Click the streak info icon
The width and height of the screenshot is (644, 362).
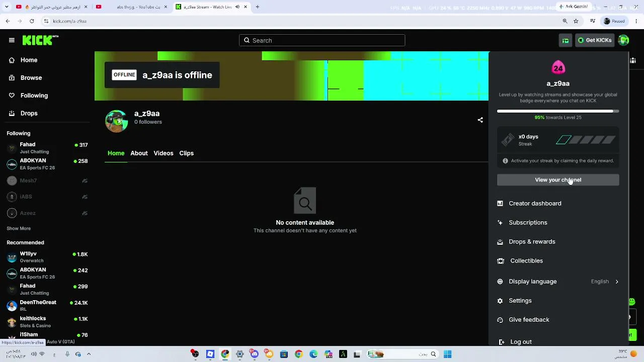[x=505, y=161]
